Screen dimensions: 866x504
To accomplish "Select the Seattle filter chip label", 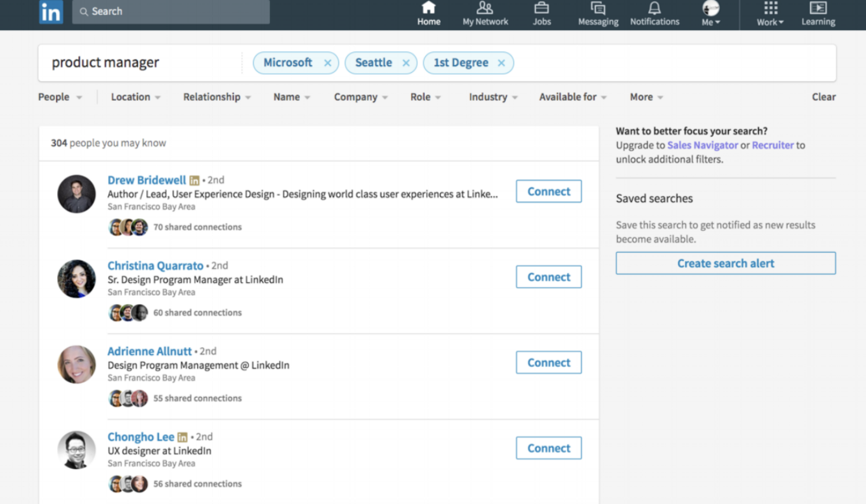I will click(374, 62).
